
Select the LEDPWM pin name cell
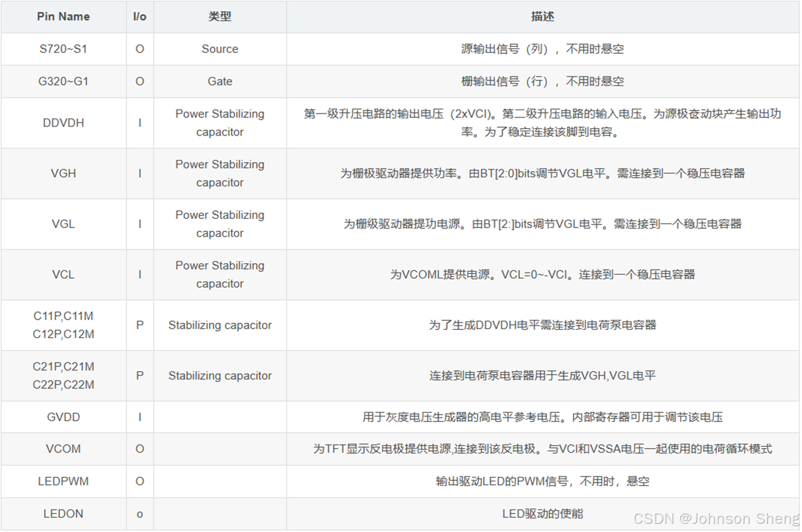coord(63,481)
